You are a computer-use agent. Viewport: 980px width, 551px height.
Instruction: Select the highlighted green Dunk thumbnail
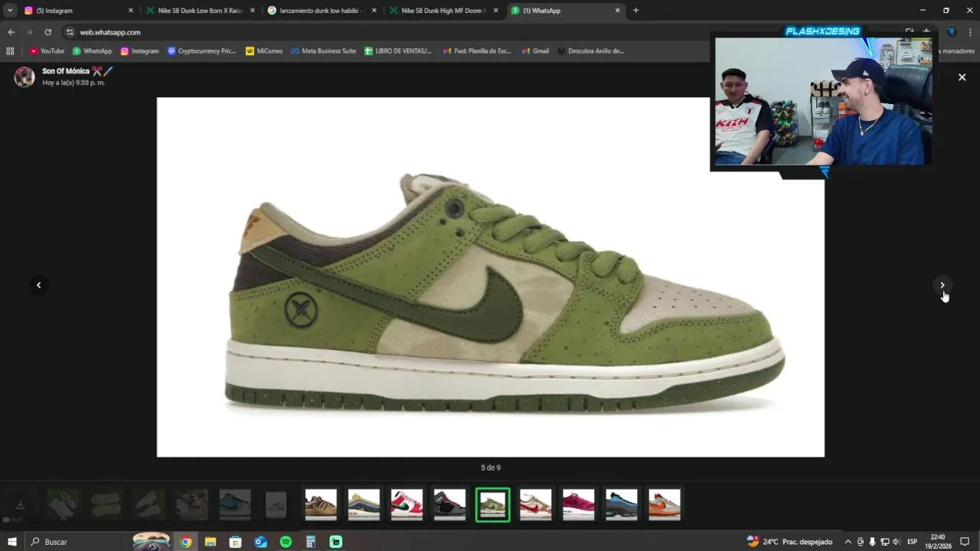click(x=492, y=505)
